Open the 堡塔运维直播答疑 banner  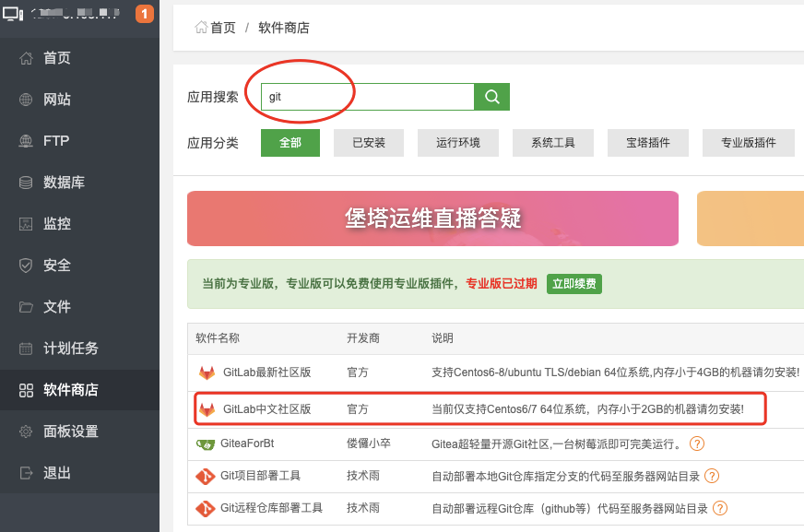(432, 219)
